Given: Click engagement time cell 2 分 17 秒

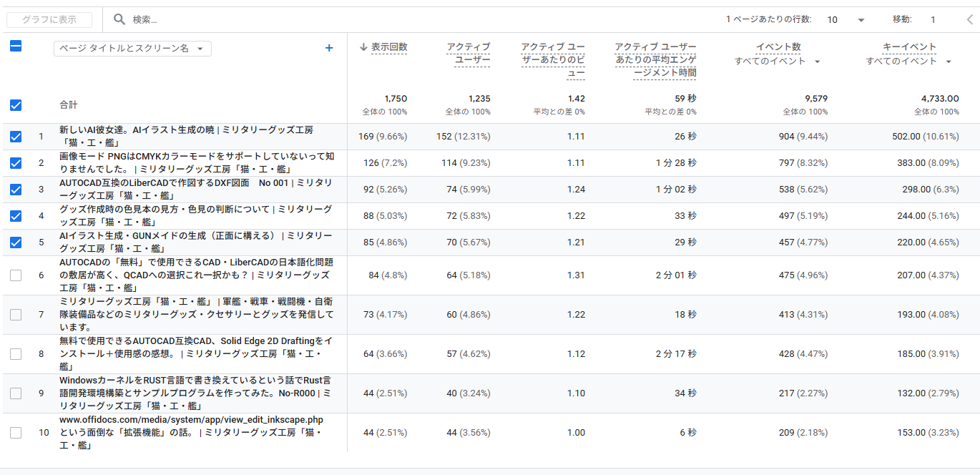Looking at the screenshot, I should point(676,354).
